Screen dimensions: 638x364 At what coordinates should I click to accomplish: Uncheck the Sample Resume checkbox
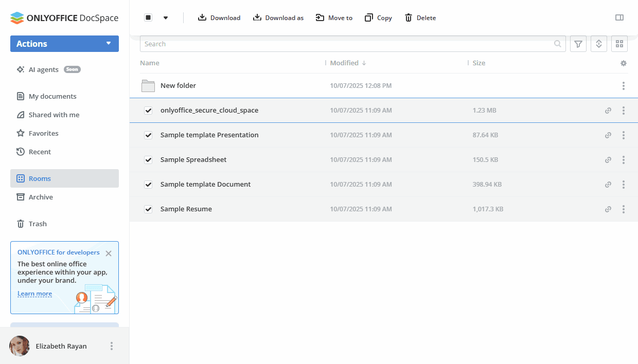148,209
